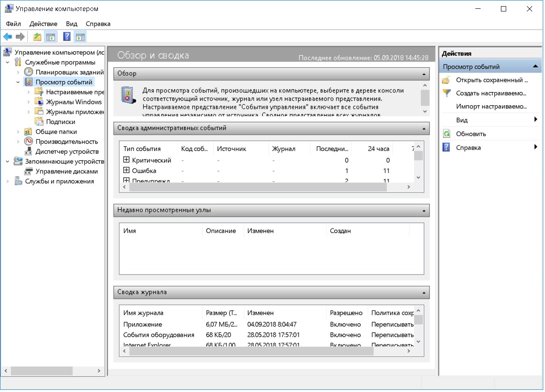Click the Изменен column in recent nodes
This screenshot has width=545, height=392.
point(285,231)
